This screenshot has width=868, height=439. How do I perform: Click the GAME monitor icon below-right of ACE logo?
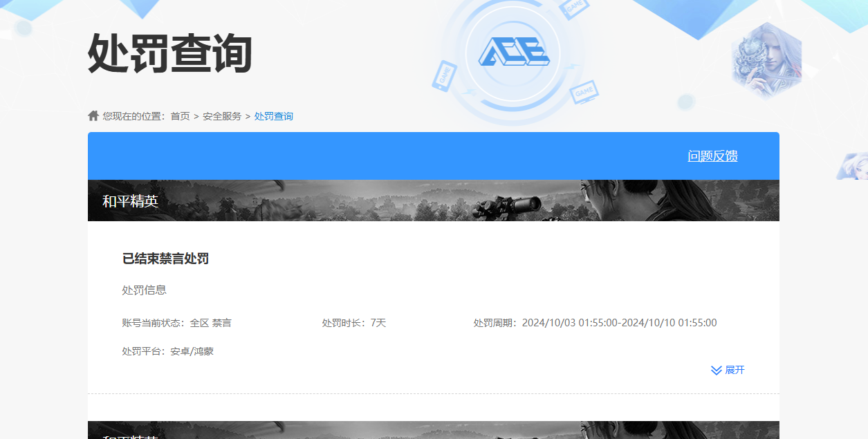[x=584, y=92]
